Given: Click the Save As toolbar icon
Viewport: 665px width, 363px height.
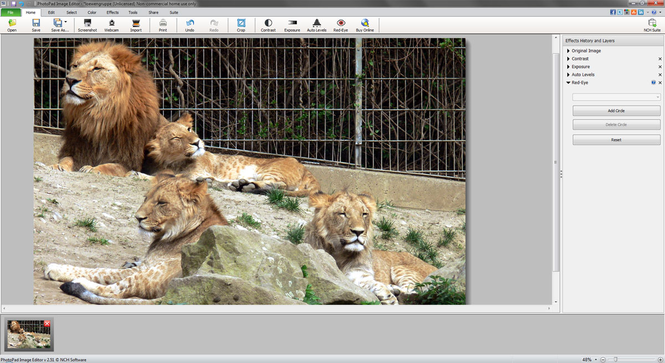Looking at the screenshot, I should coord(58,25).
